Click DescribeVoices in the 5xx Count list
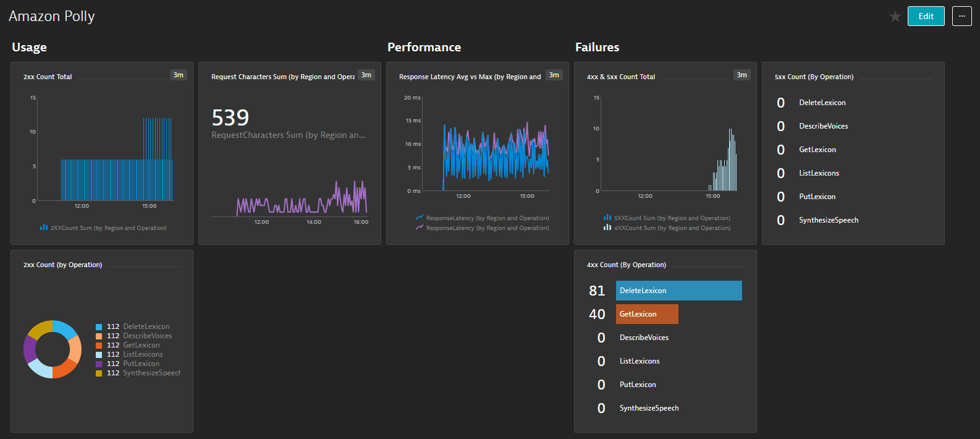Viewport: 980px width, 439px height. tap(824, 126)
